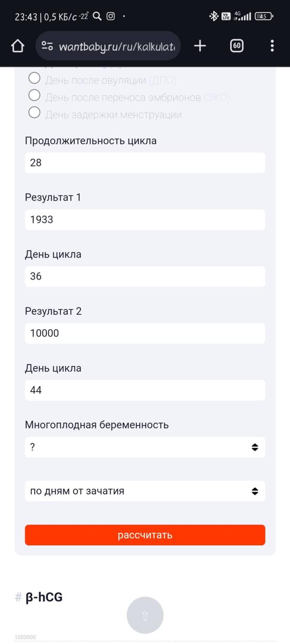
Task: Click the 'рассчитать' button
Action: point(145,535)
